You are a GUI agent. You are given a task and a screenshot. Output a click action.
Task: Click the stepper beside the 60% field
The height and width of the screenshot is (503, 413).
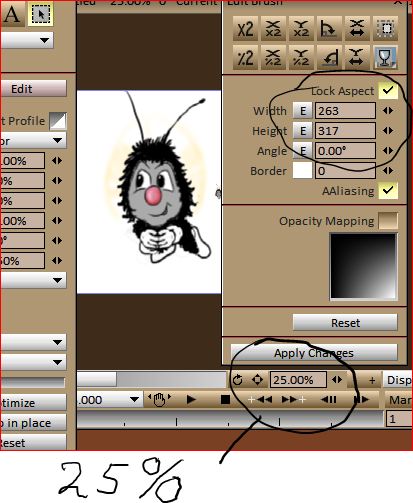[57, 260]
